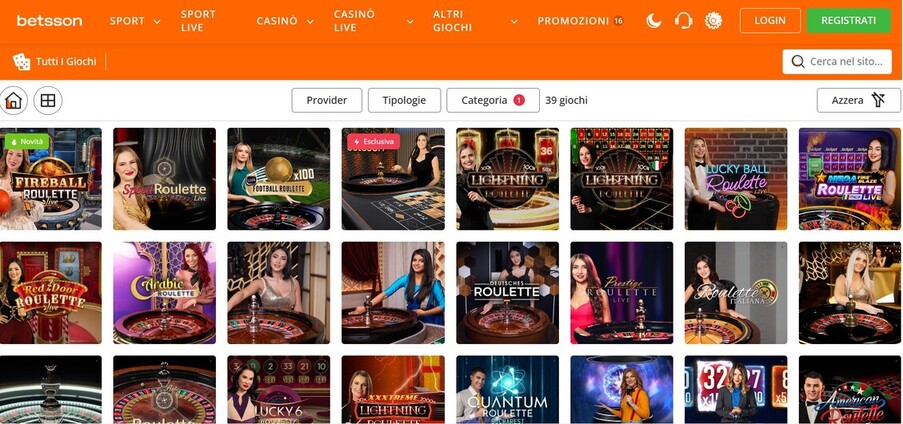This screenshot has width=903, height=424.
Task: Open the Fireball Roulette game thumbnail
Action: pos(51,179)
